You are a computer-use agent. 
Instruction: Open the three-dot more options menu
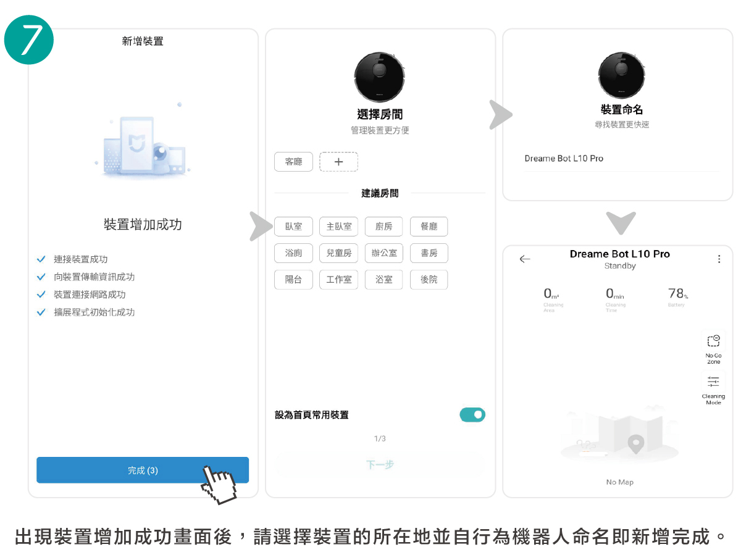719,259
